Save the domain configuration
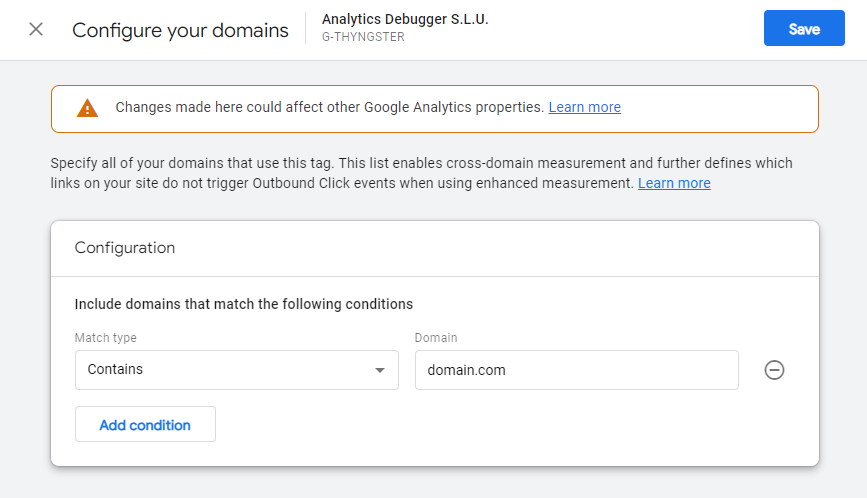867x498 pixels. tap(804, 29)
